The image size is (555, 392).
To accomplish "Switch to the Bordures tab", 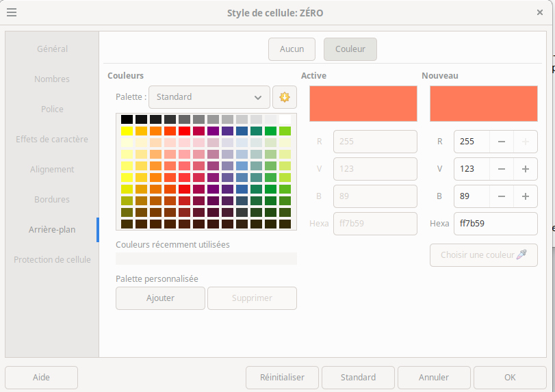I will coord(52,200).
